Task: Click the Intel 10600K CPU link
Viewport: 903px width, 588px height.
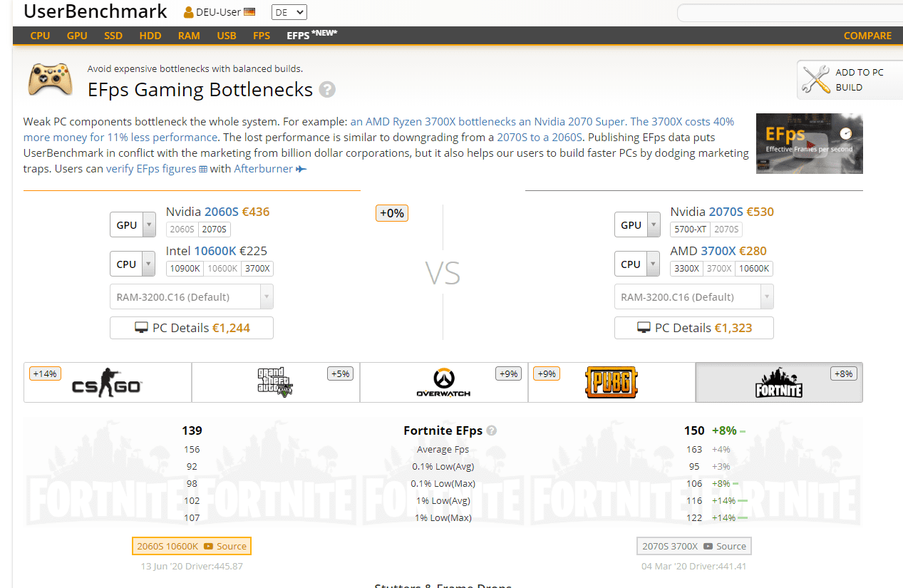Action: pyautogui.click(x=217, y=251)
